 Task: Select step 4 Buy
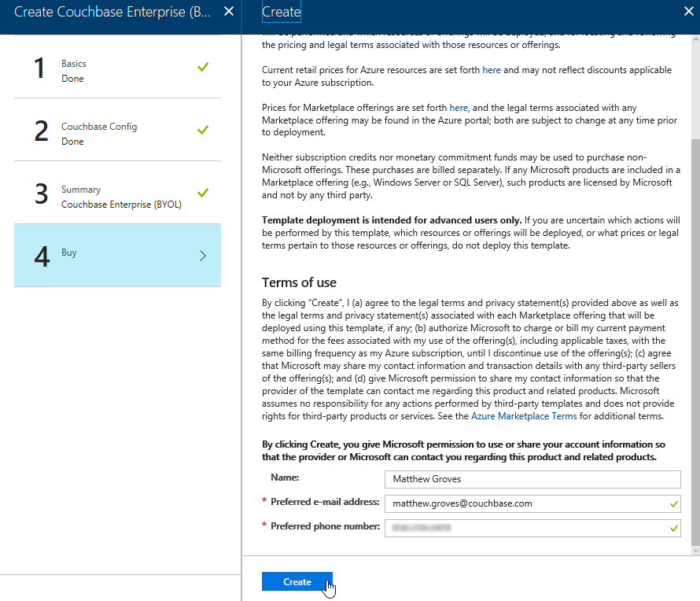(117, 256)
